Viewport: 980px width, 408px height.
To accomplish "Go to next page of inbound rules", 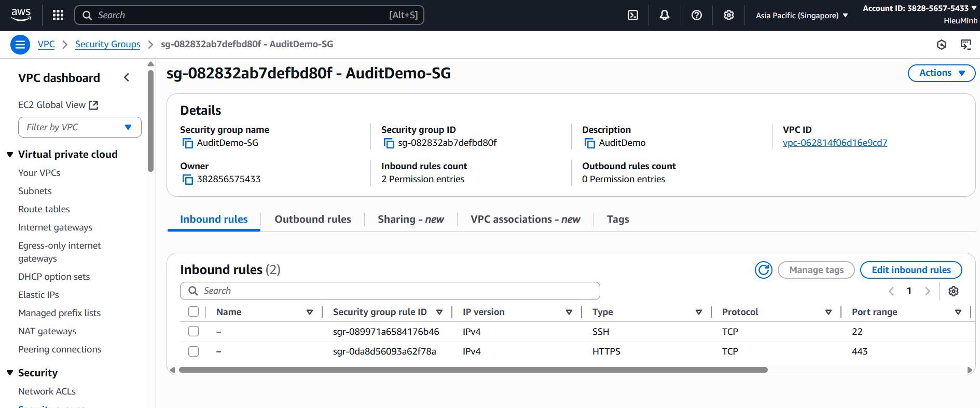I will tap(928, 291).
